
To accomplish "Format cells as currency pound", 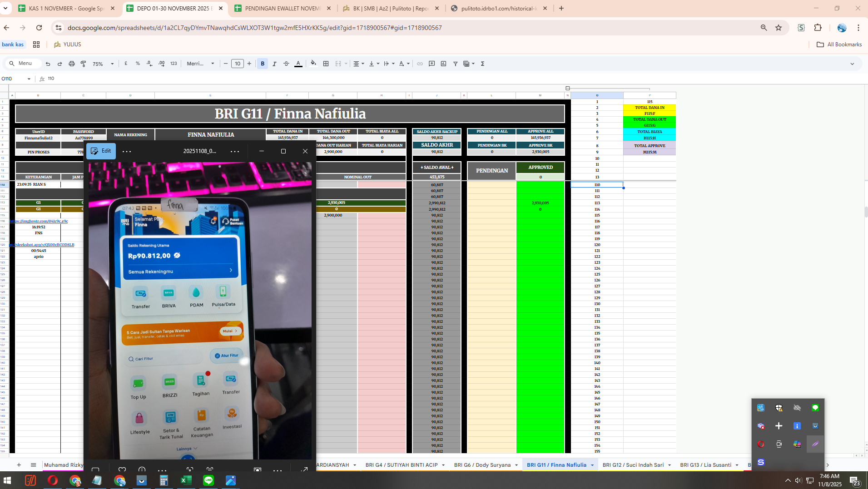I will click(126, 64).
